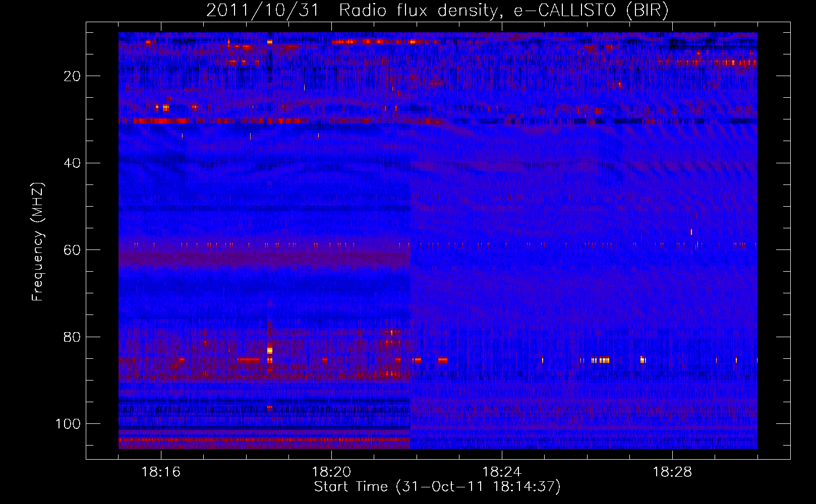Click the frequency tick label 40

(x=72, y=163)
